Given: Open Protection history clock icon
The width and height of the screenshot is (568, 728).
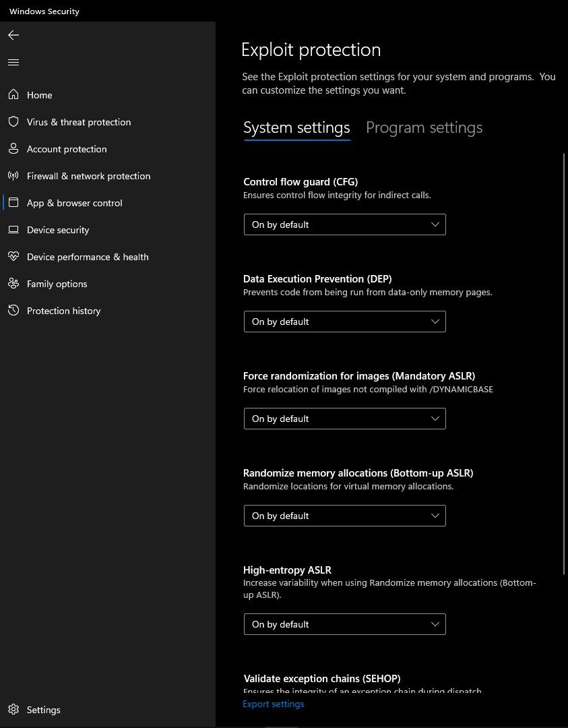Looking at the screenshot, I should (13, 311).
